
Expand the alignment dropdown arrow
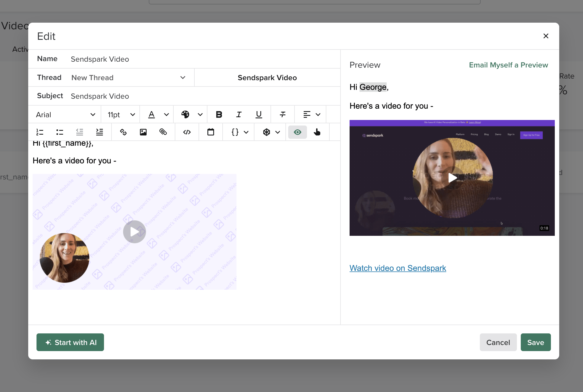coord(318,114)
